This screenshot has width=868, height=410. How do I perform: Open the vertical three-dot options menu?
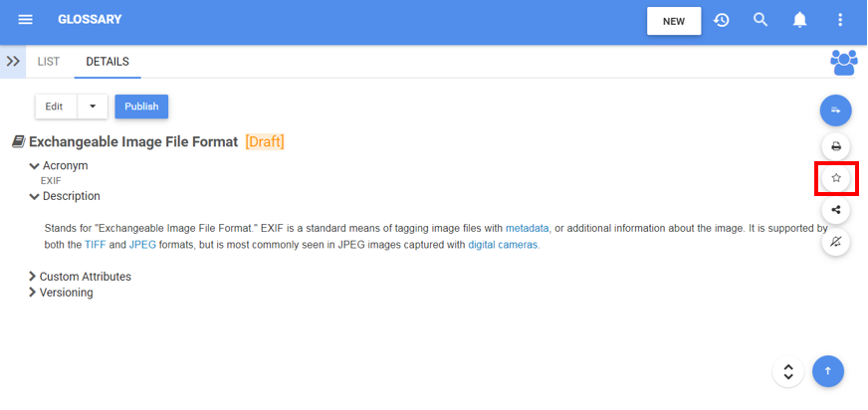coord(840,20)
